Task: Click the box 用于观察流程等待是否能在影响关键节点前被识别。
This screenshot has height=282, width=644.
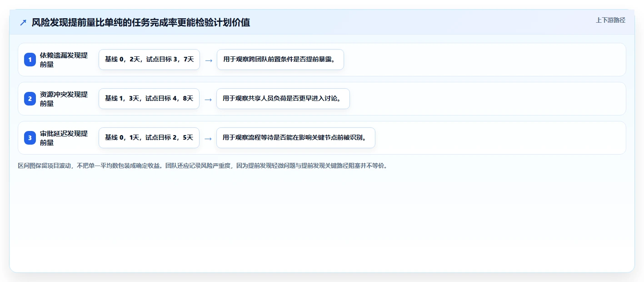Action: coord(296,138)
